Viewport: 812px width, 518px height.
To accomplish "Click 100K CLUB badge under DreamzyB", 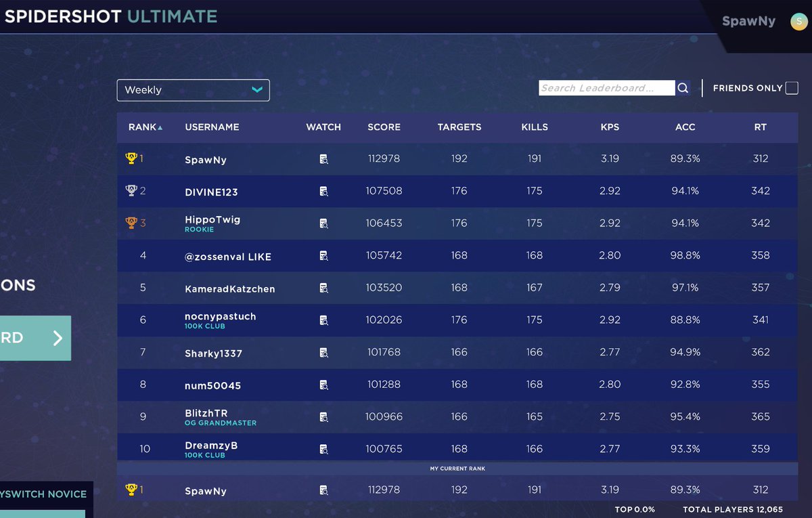I will 205,456.
